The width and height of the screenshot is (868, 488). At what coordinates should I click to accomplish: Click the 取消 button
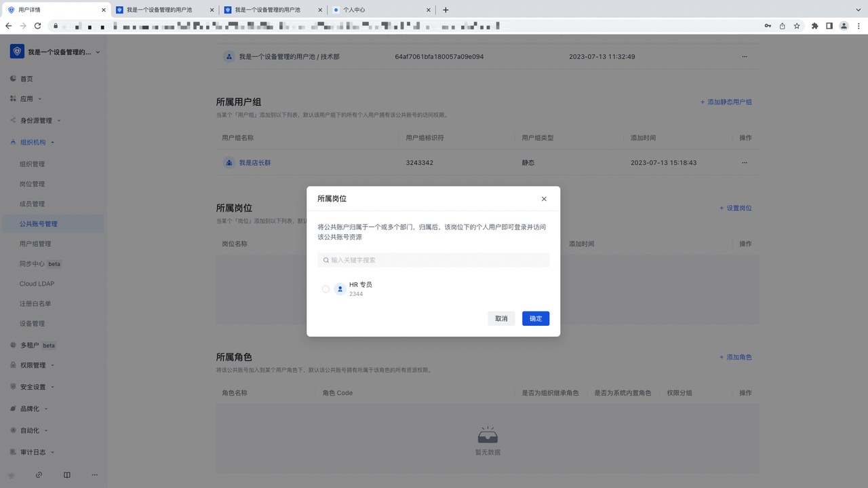[501, 318]
